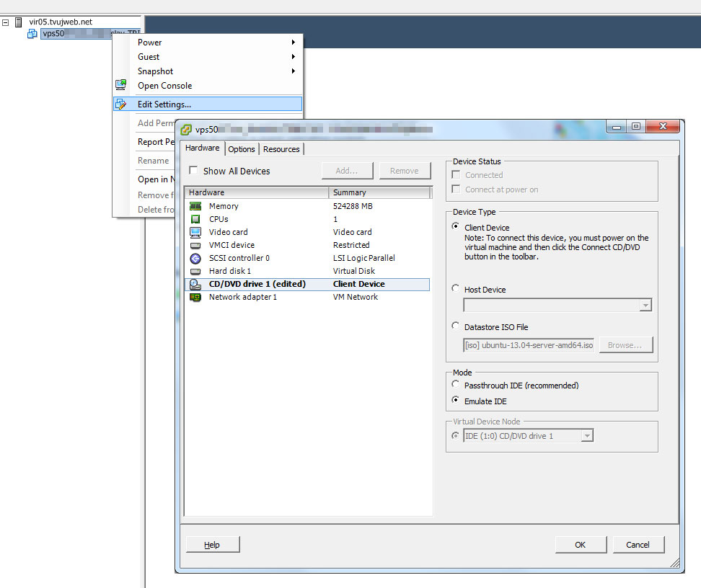Click the Datastore ISO file path field

click(529, 345)
